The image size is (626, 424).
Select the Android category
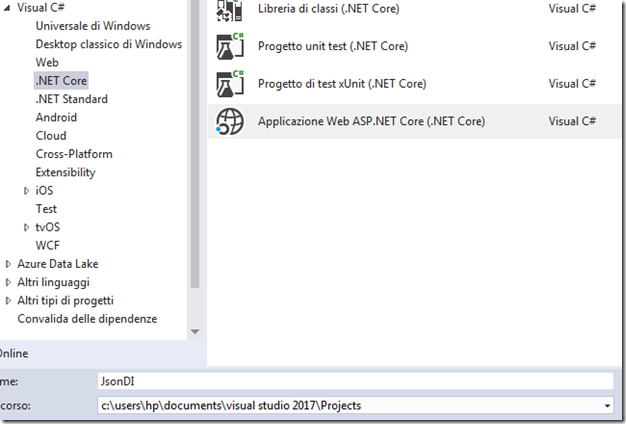click(56, 117)
